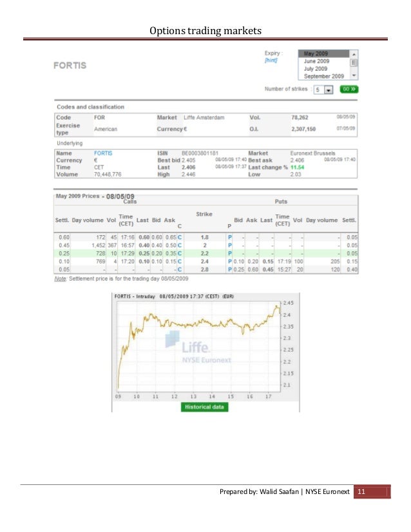
Task: Click the Low value 2.03
Action: pos(296,175)
